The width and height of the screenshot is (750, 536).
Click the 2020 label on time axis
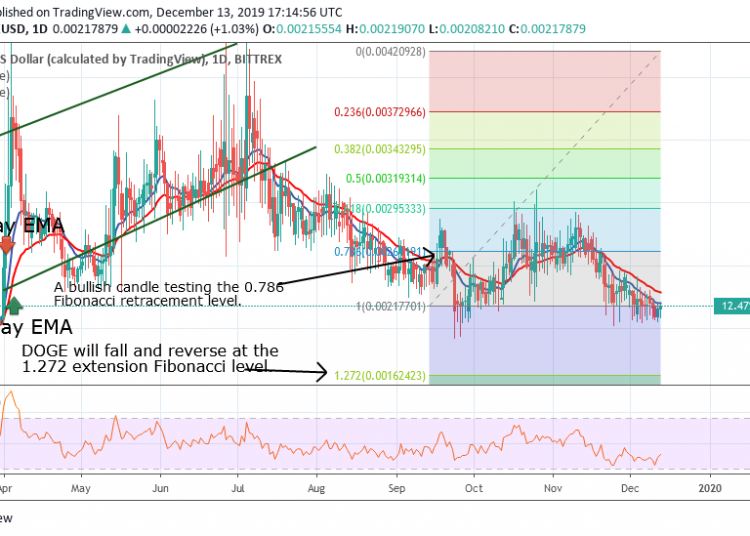click(710, 489)
